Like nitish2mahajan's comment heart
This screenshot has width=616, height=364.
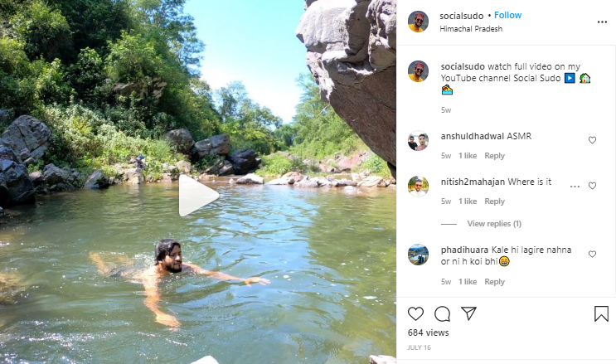coord(592,186)
